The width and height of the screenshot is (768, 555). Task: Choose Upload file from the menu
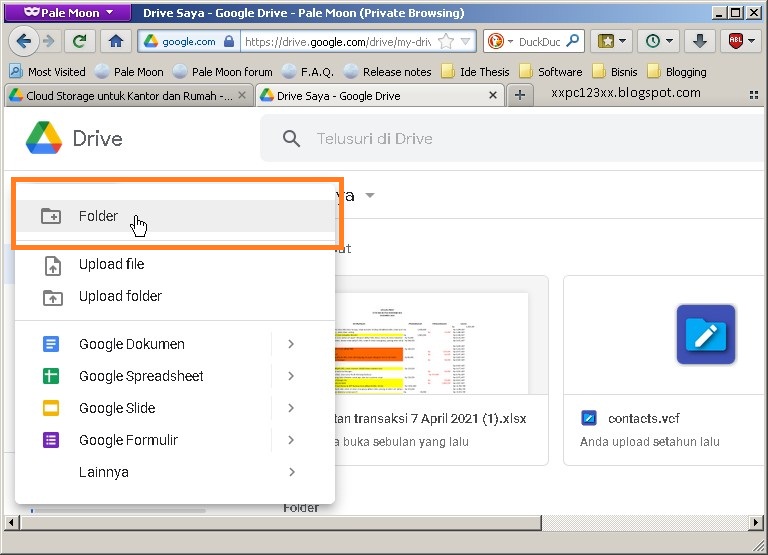tap(176, 265)
